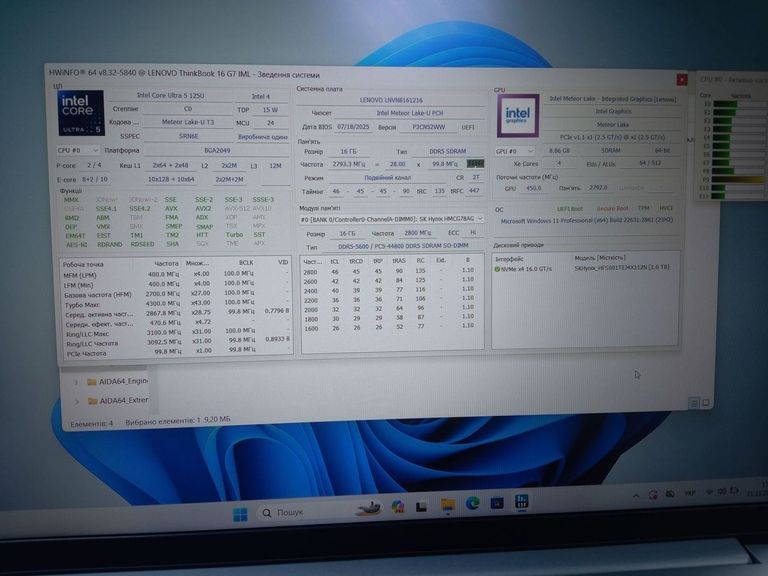This screenshot has height=576, width=768.
Task: Click the AVX2 feature flag
Action: [x=203, y=209]
